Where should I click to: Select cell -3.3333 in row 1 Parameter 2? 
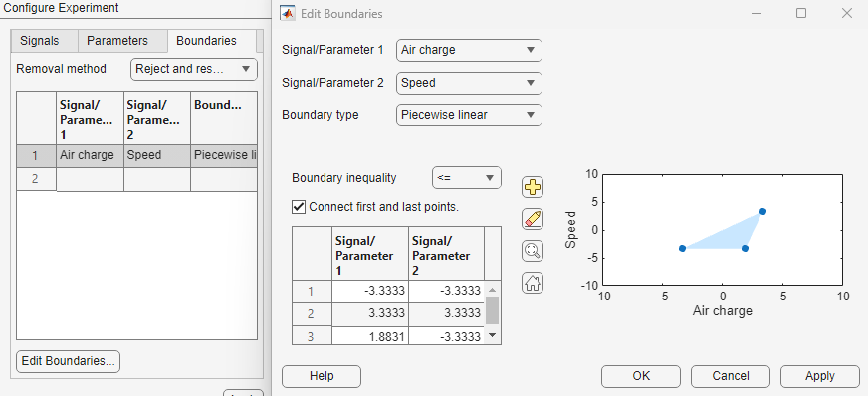click(x=446, y=291)
